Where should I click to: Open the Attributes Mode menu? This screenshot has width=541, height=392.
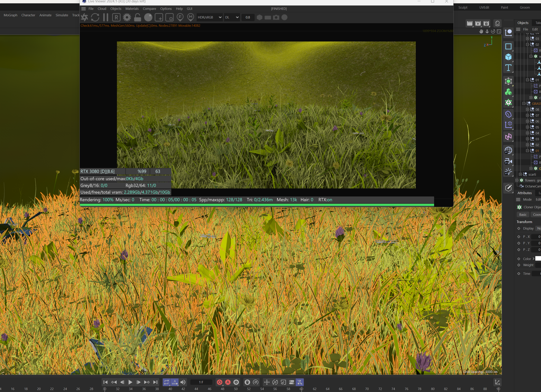tap(527, 199)
